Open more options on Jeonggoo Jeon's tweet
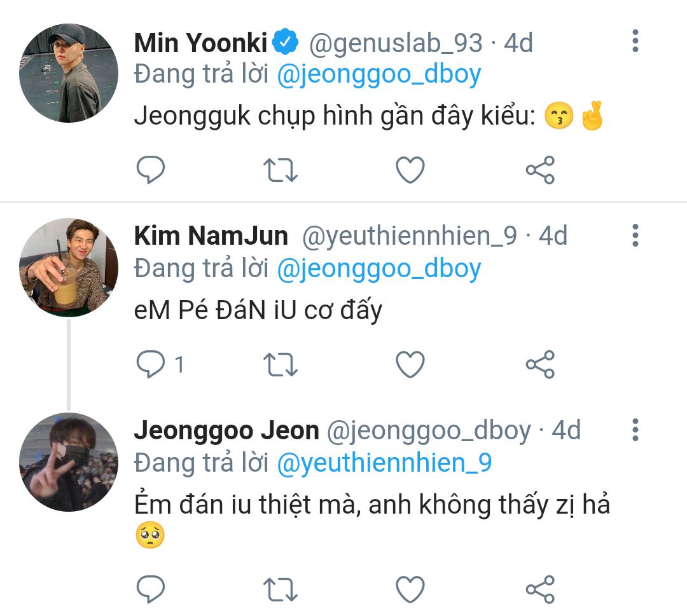Screen dimensions: 687x616 (635, 430)
